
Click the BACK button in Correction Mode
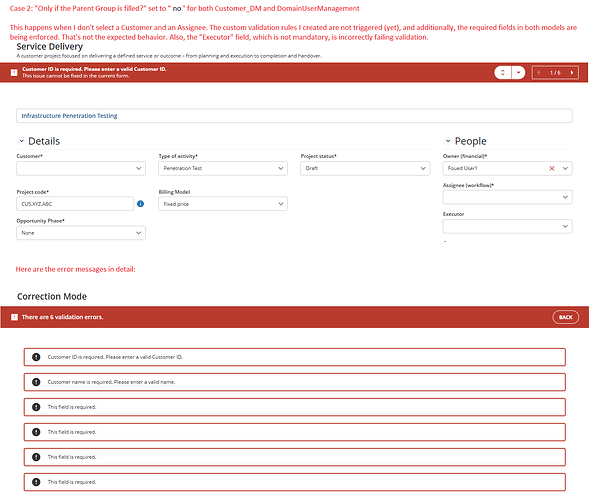tap(565, 317)
